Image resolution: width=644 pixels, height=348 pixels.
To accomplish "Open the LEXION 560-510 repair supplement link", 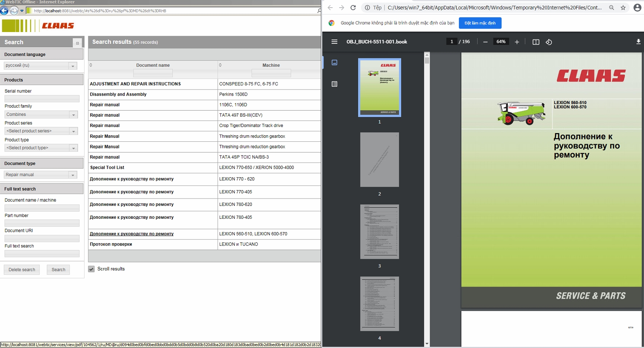I will coord(131,234).
